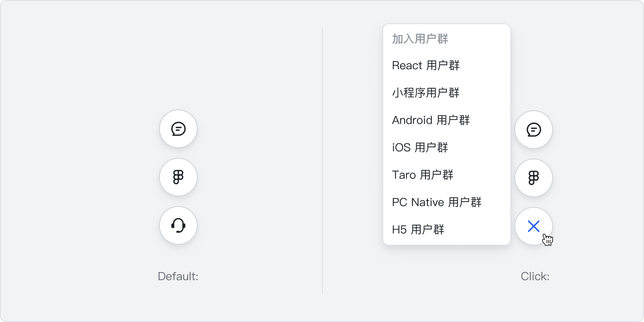Click the hand pointer cursor graphic

coord(548,239)
